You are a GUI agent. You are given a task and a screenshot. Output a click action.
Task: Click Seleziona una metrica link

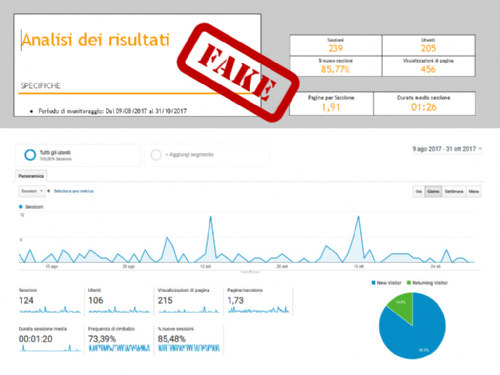(74, 191)
